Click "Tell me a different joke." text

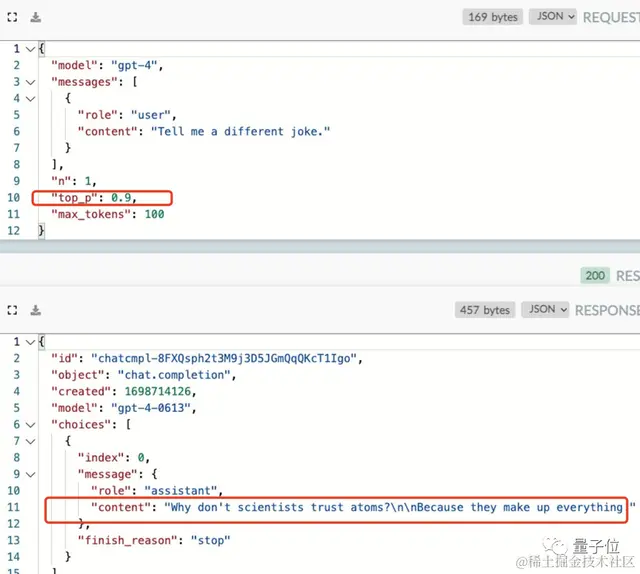[x=240, y=131]
